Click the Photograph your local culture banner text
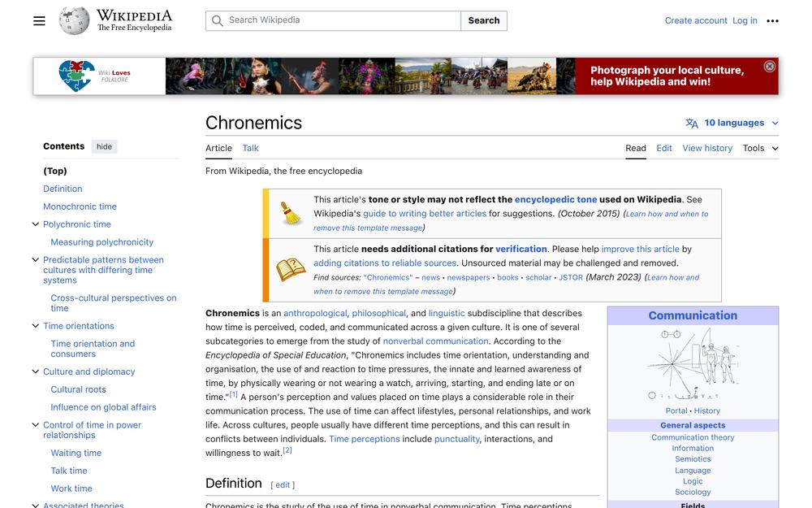 (667, 76)
